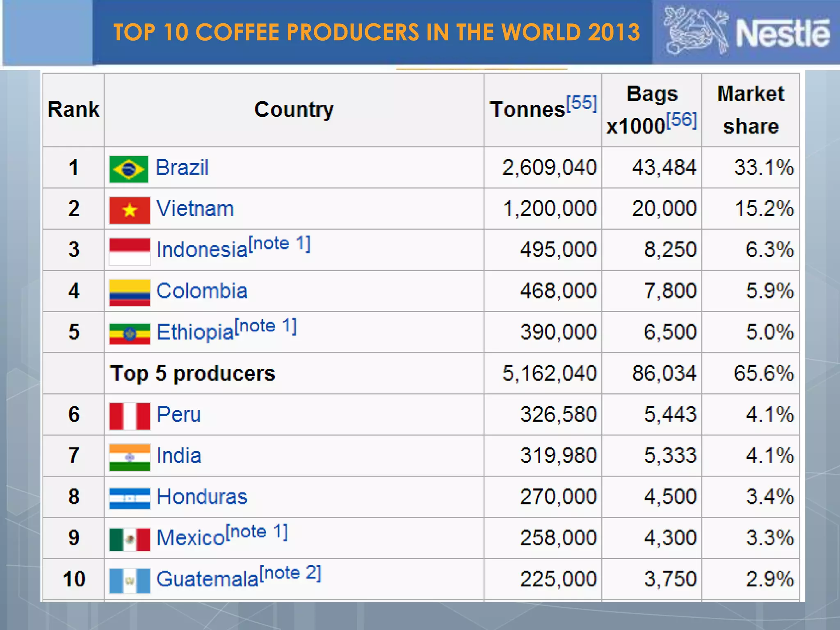Select Colombia's tonnes value 468,000

pyautogui.click(x=559, y=291)
